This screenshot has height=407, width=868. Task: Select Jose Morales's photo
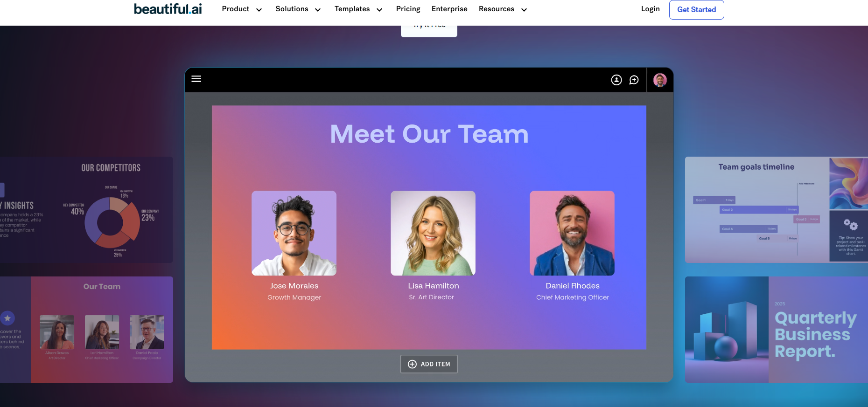(x=294, y=233)
